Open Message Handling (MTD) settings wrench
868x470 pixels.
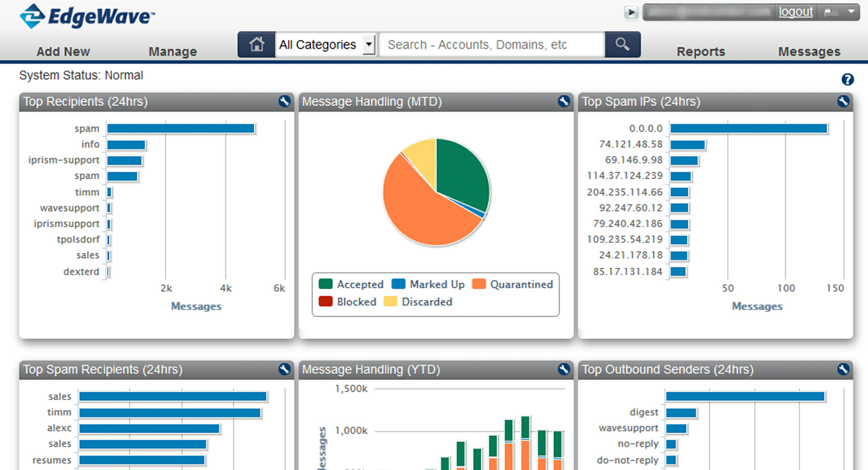pyautogui.click(x=563, y=101)
